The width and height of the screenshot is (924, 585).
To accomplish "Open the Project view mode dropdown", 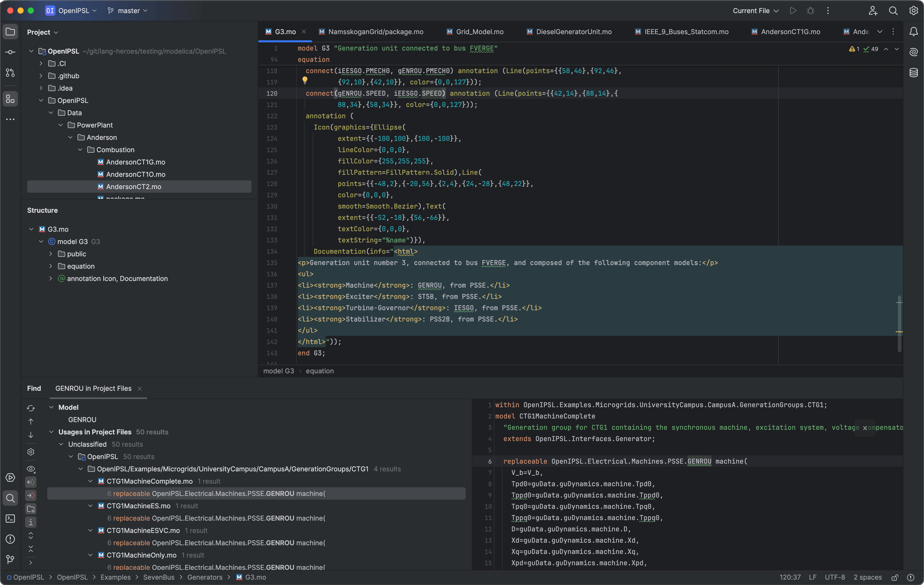I will [x=43, y=32].
